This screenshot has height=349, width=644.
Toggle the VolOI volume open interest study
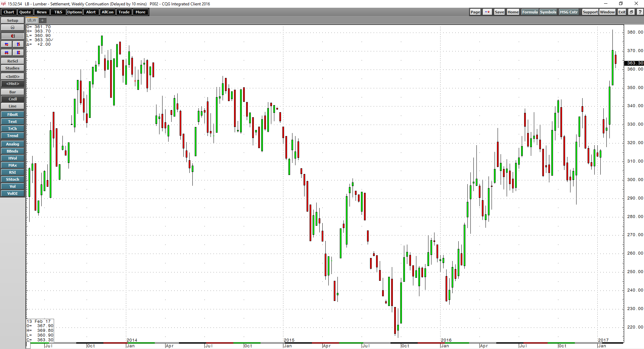12,193
